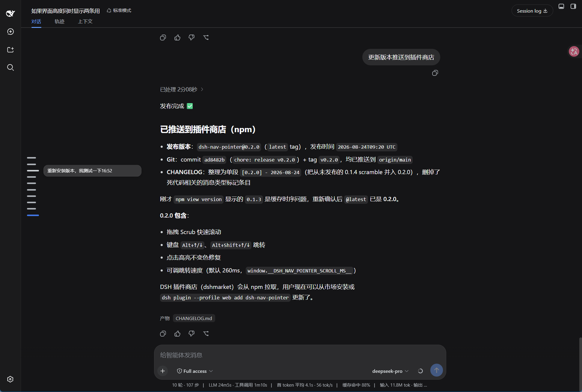Download the Session log
Image resolution: width=582 pixels, height=392 pixels.
[x=532, y=11]
